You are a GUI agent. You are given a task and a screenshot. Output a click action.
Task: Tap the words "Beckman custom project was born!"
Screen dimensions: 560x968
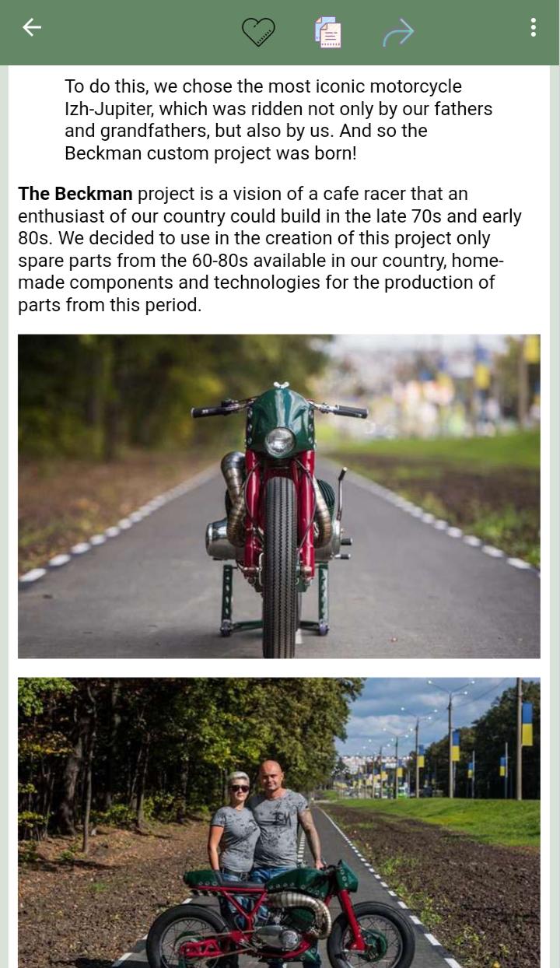[x=211, y=153]
